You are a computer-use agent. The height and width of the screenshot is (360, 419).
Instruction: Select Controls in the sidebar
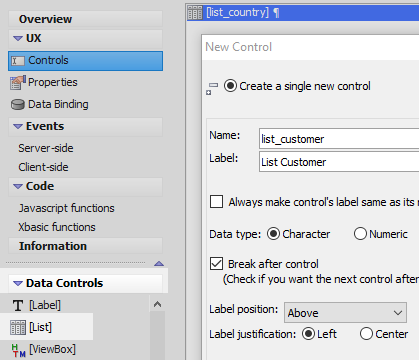[85, 61]
